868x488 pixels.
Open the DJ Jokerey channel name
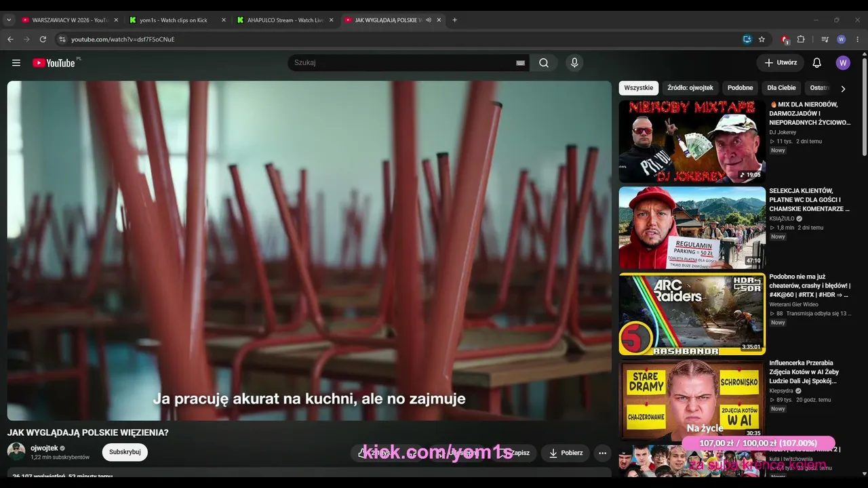(783, 132)
